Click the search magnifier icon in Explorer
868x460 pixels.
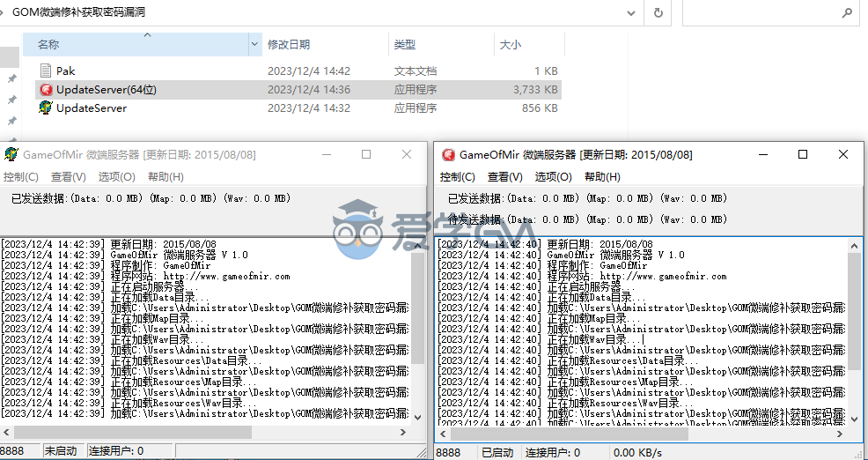pos(847,12)
